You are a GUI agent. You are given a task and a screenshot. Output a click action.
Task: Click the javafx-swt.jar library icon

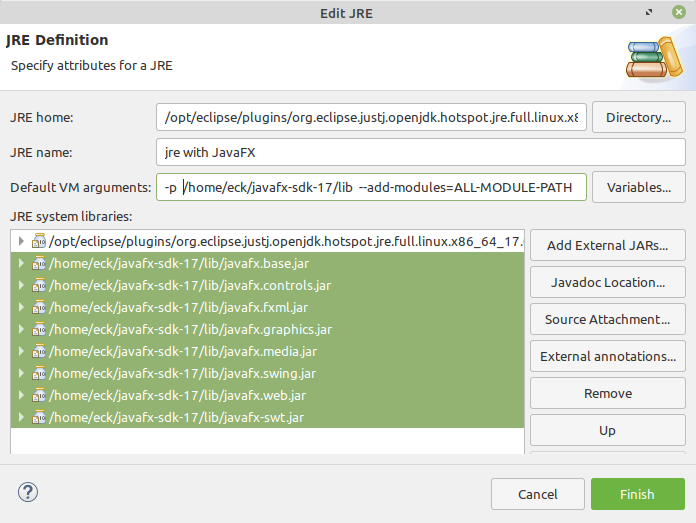pyautogui.click(x=39, y=417)
